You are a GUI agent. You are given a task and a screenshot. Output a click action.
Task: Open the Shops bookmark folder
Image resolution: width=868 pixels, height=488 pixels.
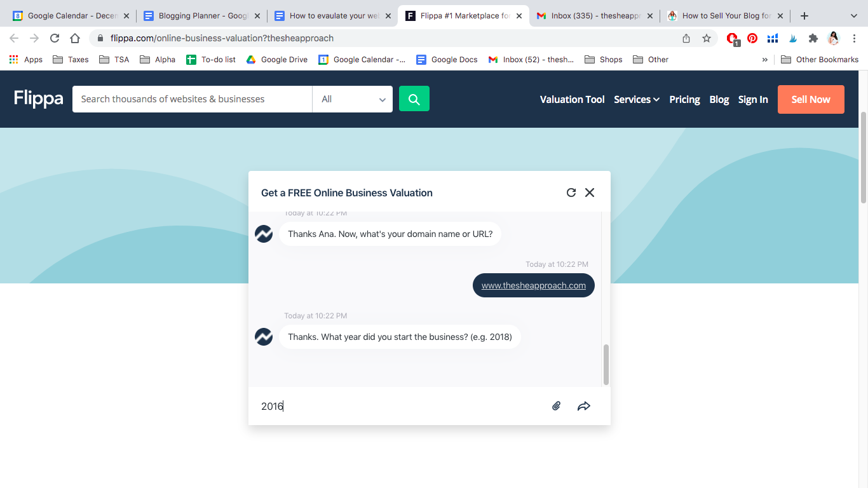604,60
